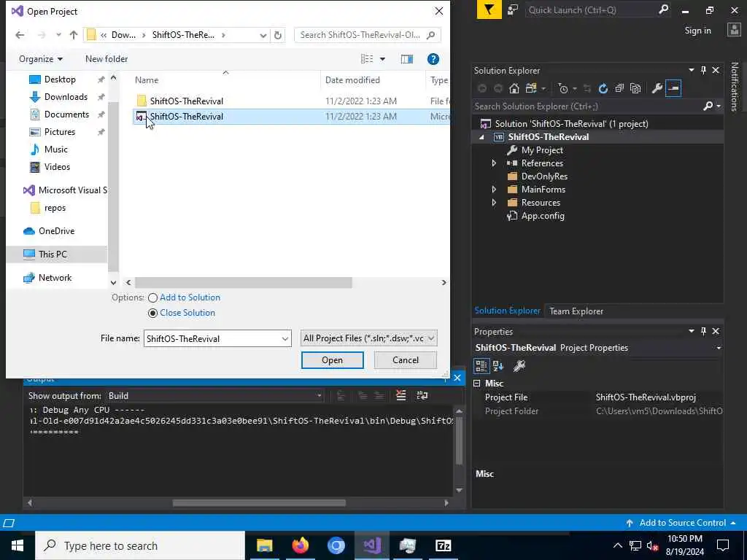Screen dimensions: 747x560
Task: Open Property Pages wrench icon in Properties panel
Action: [x=519, y=366]
